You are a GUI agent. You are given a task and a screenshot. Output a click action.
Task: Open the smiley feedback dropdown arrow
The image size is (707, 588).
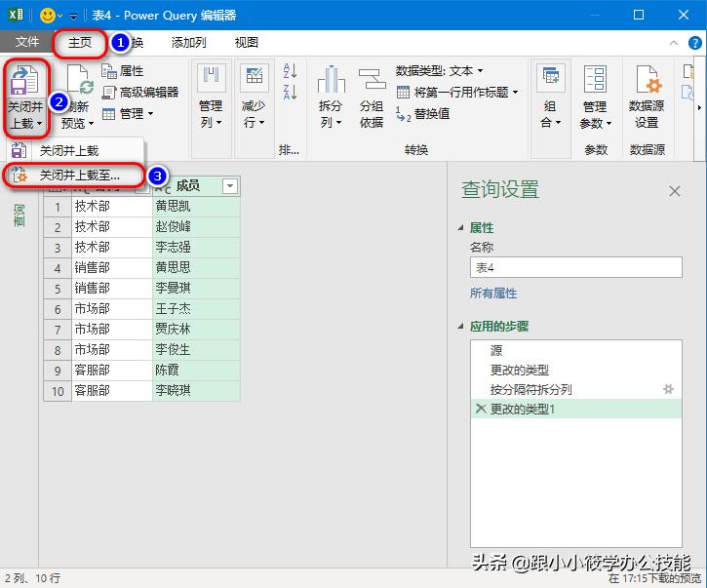pos(59,17)
